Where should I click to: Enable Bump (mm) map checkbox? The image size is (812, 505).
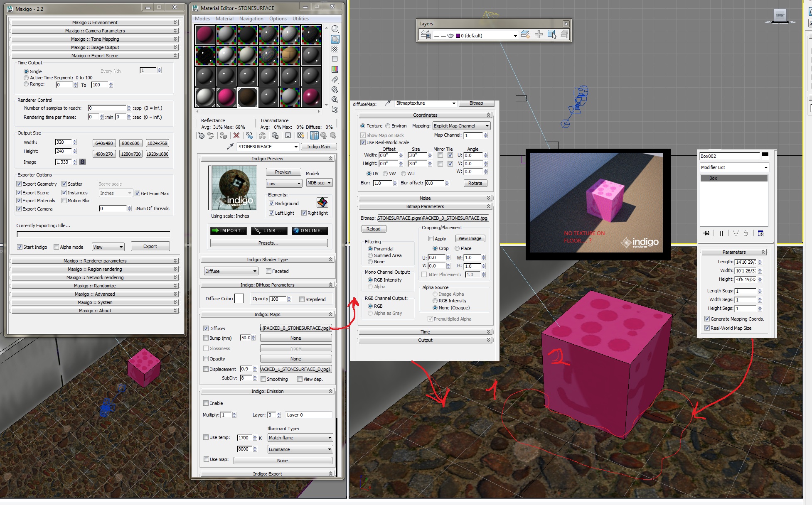206,338
